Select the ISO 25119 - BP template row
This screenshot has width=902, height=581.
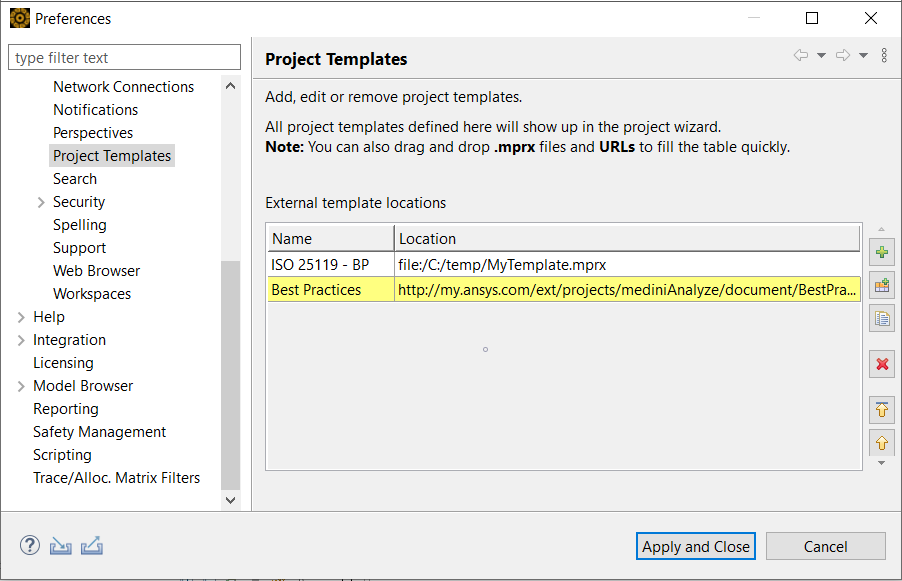click(x=320, y=265)
